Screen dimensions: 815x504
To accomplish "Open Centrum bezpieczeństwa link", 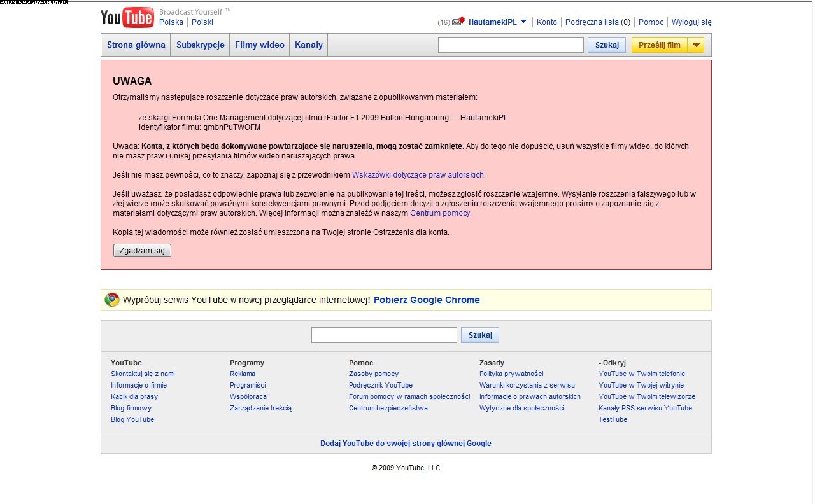I will [x=388, y=408].
